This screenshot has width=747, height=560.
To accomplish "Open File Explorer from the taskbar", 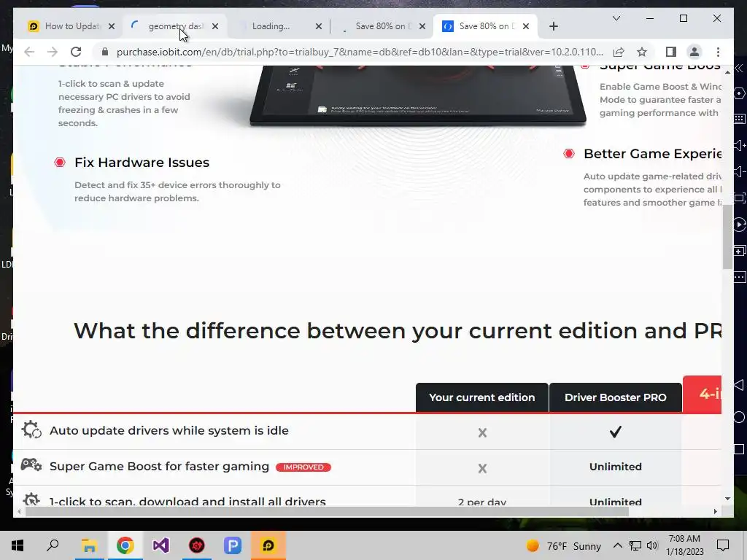I will (89, 545).
